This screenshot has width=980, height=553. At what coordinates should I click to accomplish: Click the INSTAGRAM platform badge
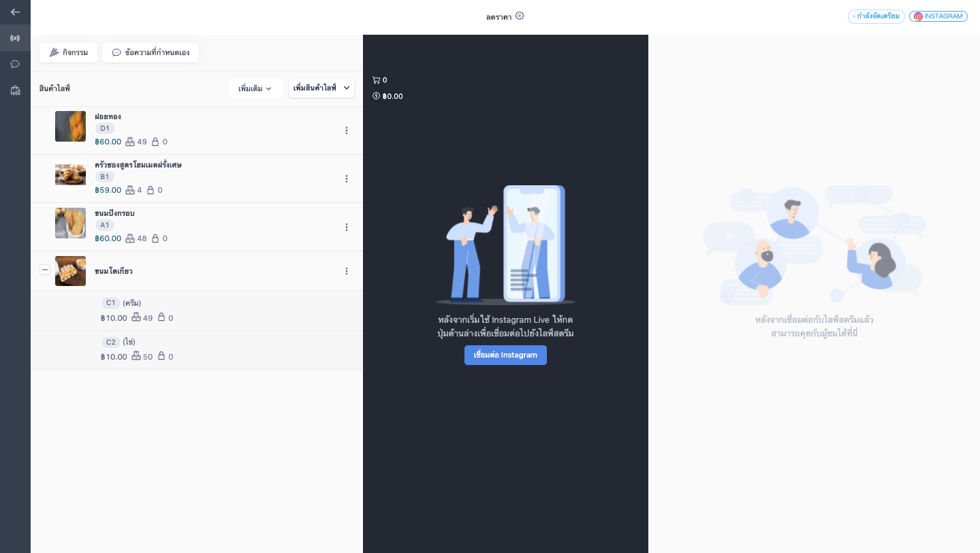click(x=938, y=16)
